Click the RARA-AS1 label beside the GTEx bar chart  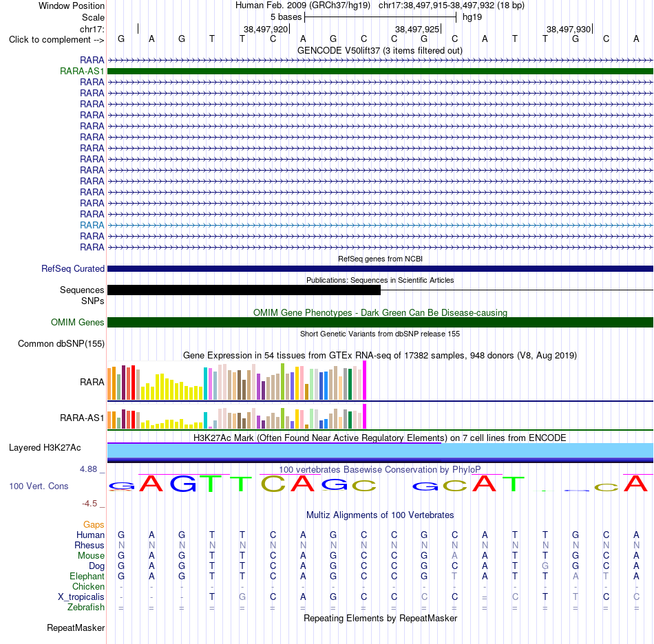82,418
